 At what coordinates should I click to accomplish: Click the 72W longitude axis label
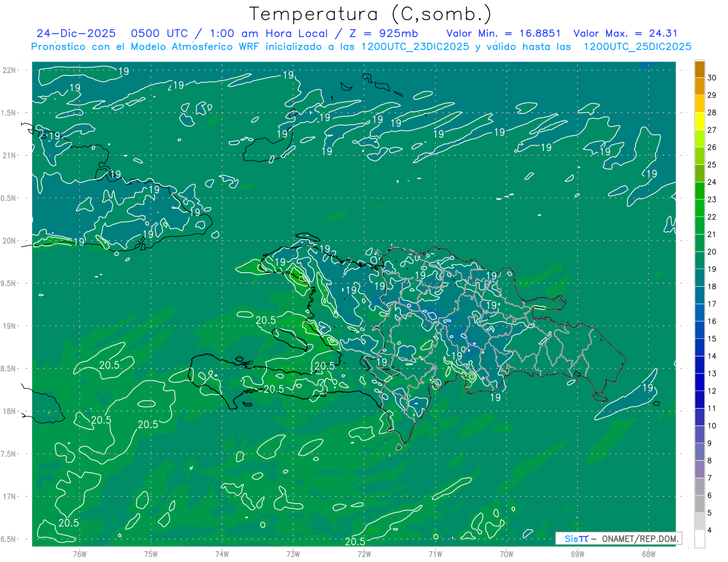coord(364,554)
